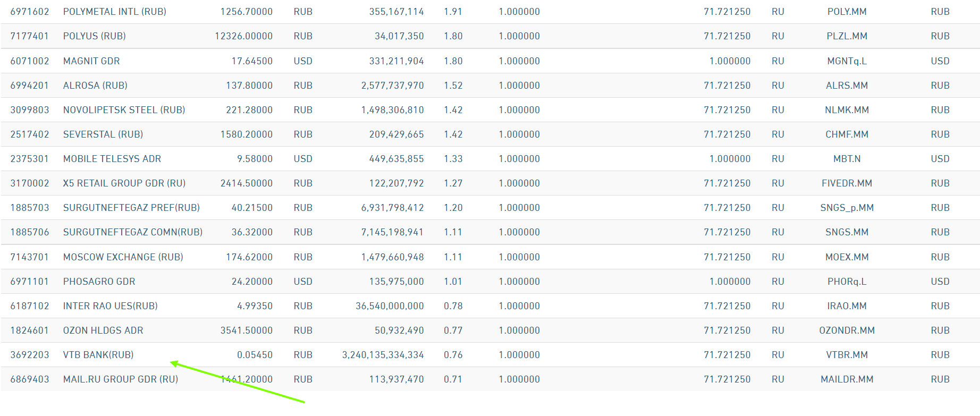Screen dimensions: 980x416
Task: Select the SNGS_p.MM ticker symbol
Action: click(847, 208)
